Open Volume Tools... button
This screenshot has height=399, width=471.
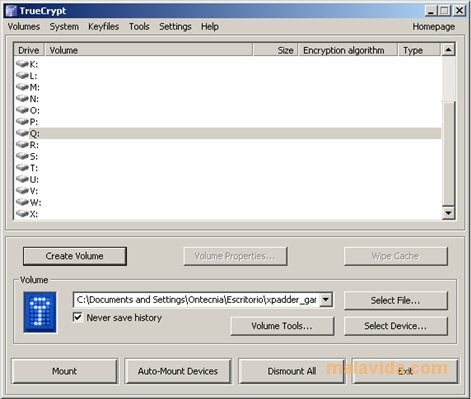pos(282,326)
